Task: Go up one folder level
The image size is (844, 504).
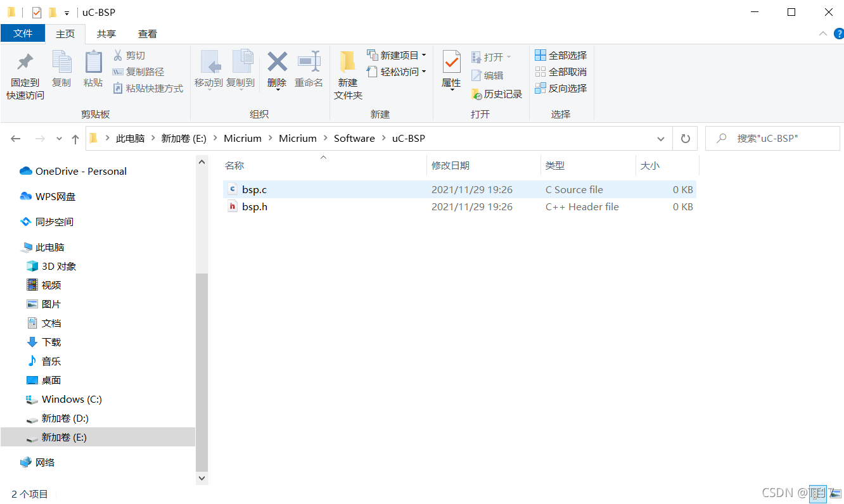Action: (75, 139)
